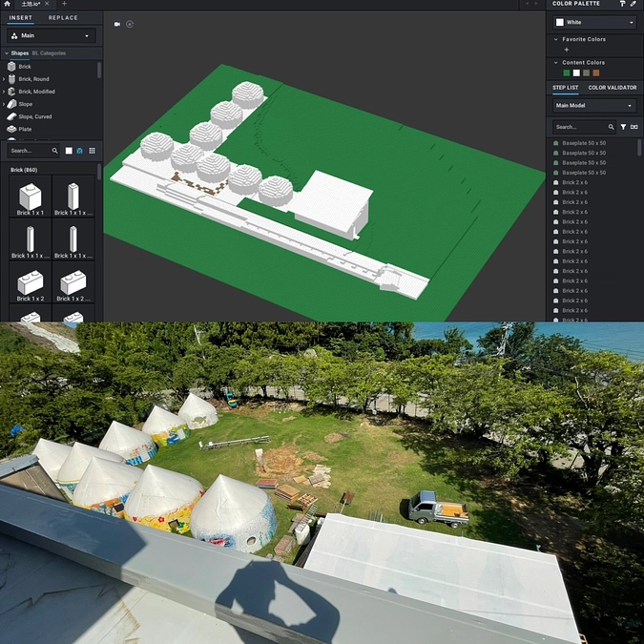Open the White color dropdown
Viewport: 644px width, 644px height.
pyautogui.click(x=594, y=22)
